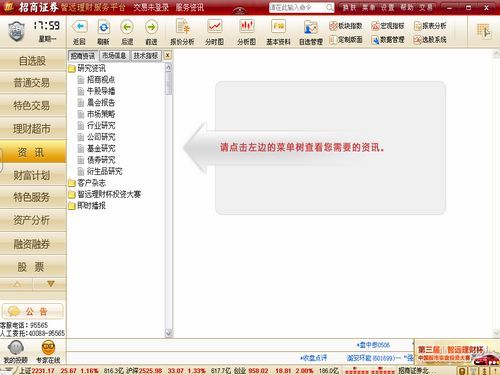The width and height of the screenshot is (500, 375).
Task: Click the 公告 announcement button
Action: click(x=33, y=311)
